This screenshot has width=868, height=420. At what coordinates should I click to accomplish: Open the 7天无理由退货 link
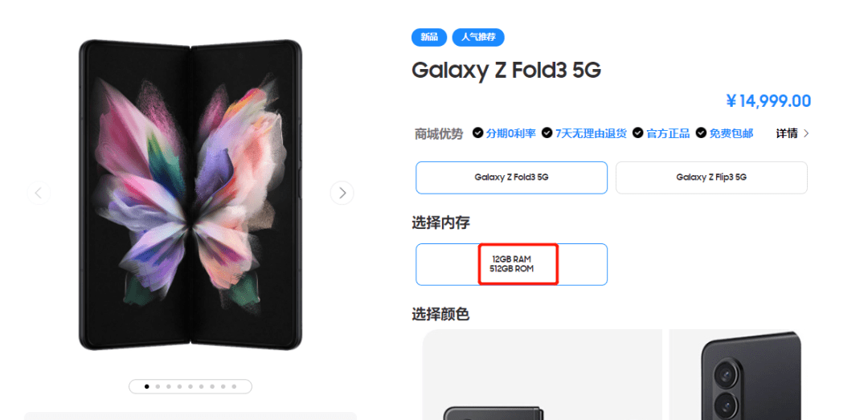591,133
